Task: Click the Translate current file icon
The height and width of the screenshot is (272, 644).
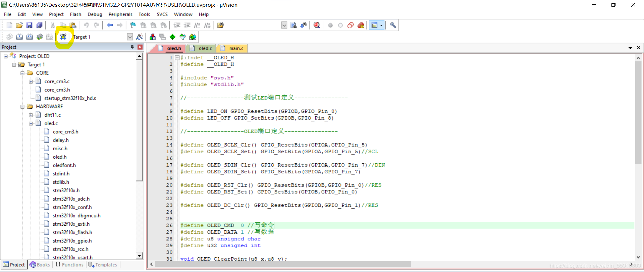Action: click(x=9, y=37)
